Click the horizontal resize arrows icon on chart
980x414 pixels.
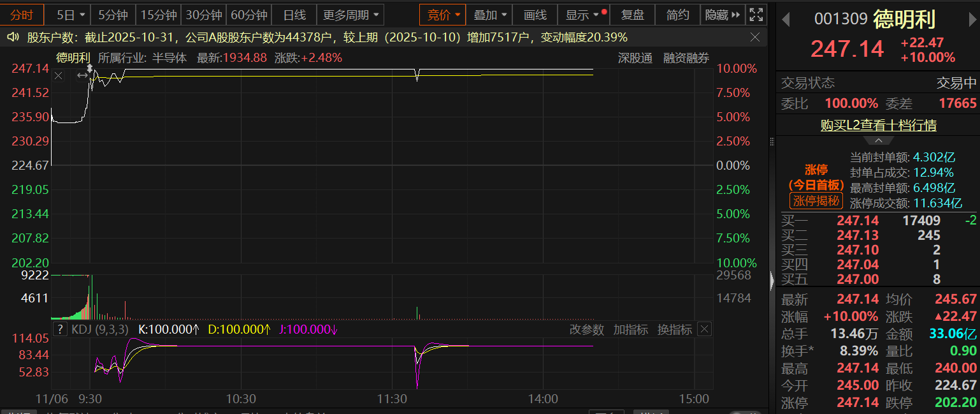(82, 76)
